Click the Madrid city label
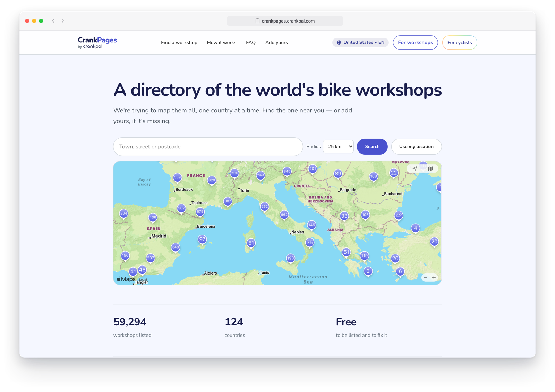 [159, 236]
